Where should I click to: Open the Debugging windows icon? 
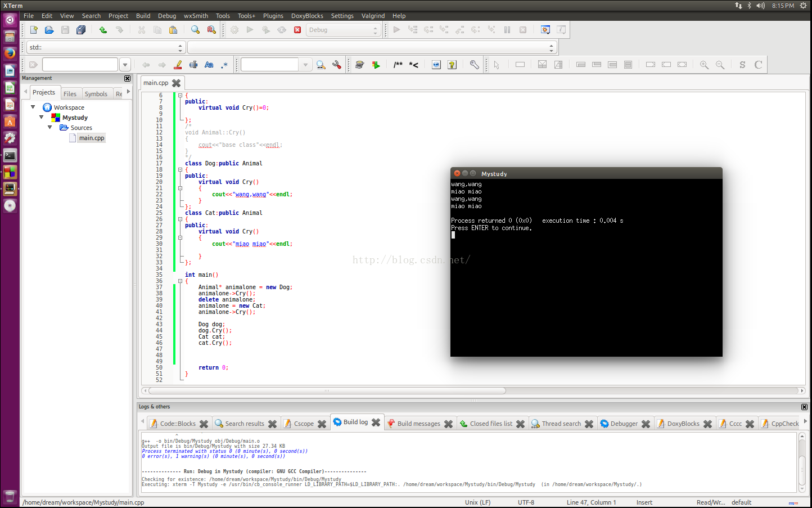[545, 30]
